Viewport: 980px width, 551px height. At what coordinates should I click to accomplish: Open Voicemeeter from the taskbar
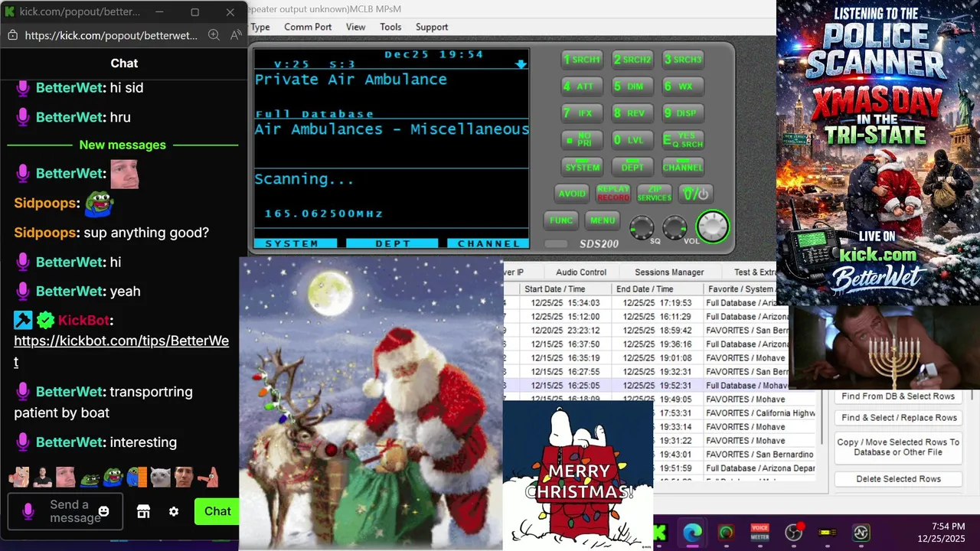click(x=759, y=533)
